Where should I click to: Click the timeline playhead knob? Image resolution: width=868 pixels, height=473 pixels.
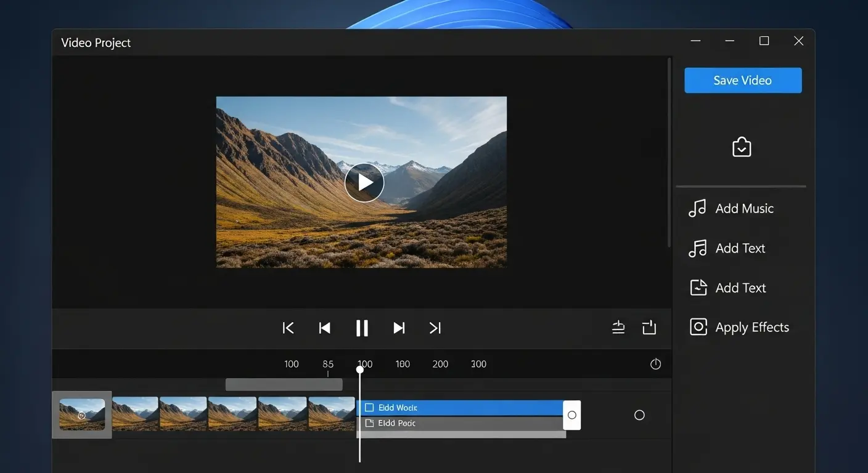click(x=360, y=370)
